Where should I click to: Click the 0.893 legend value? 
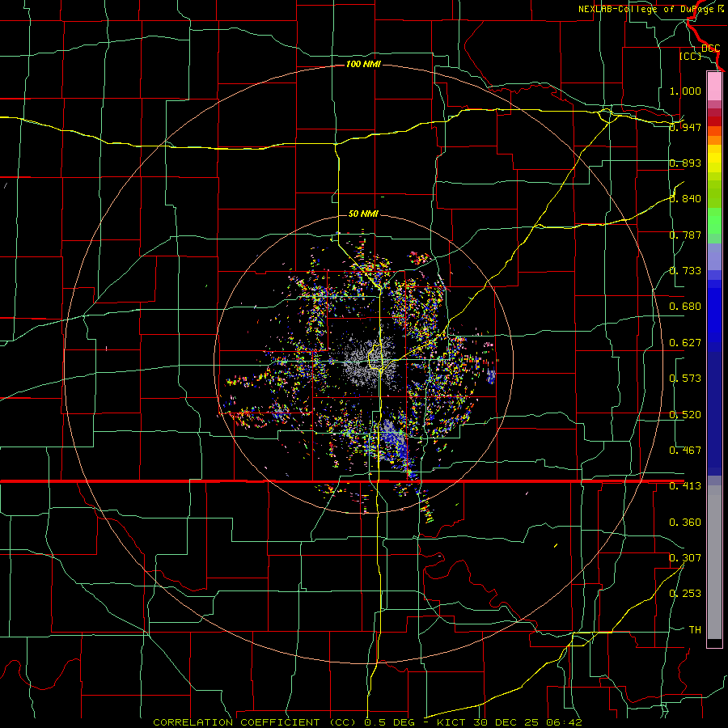tap(685, 163)
